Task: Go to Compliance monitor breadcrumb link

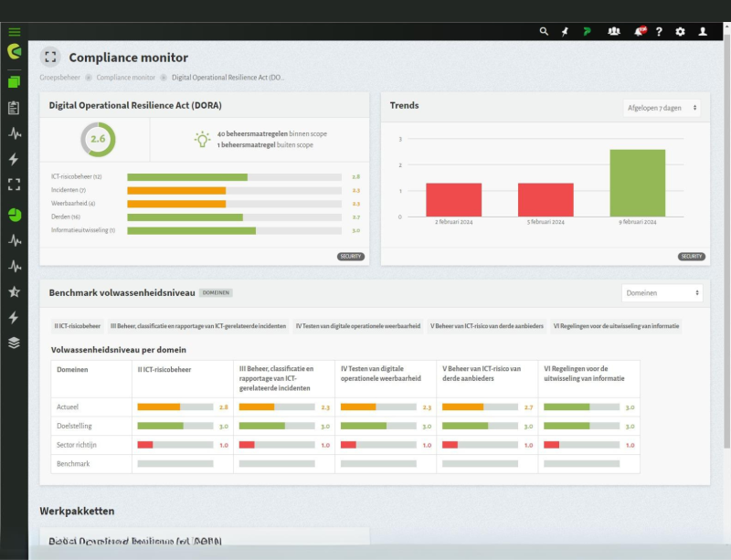Action: 126,78
